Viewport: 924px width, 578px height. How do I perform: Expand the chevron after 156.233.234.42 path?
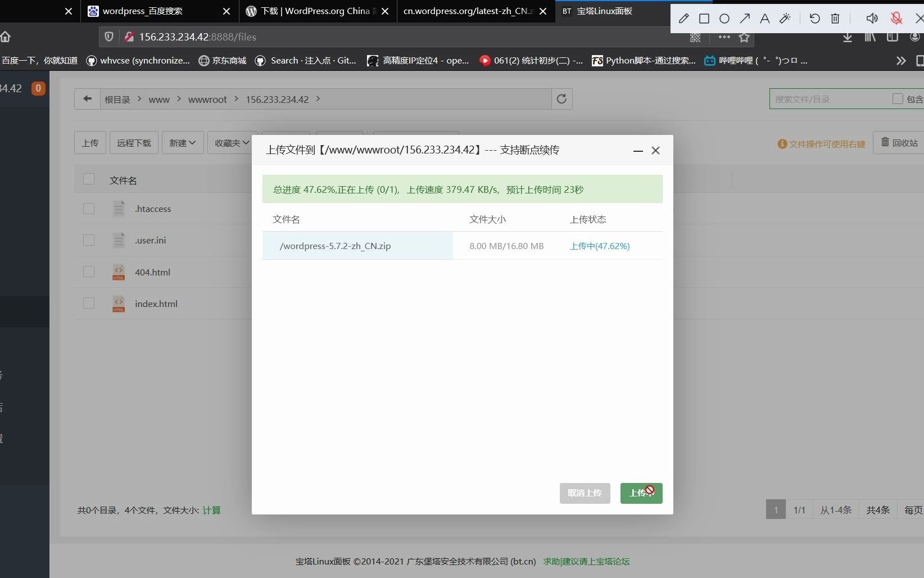pos(318,98)
